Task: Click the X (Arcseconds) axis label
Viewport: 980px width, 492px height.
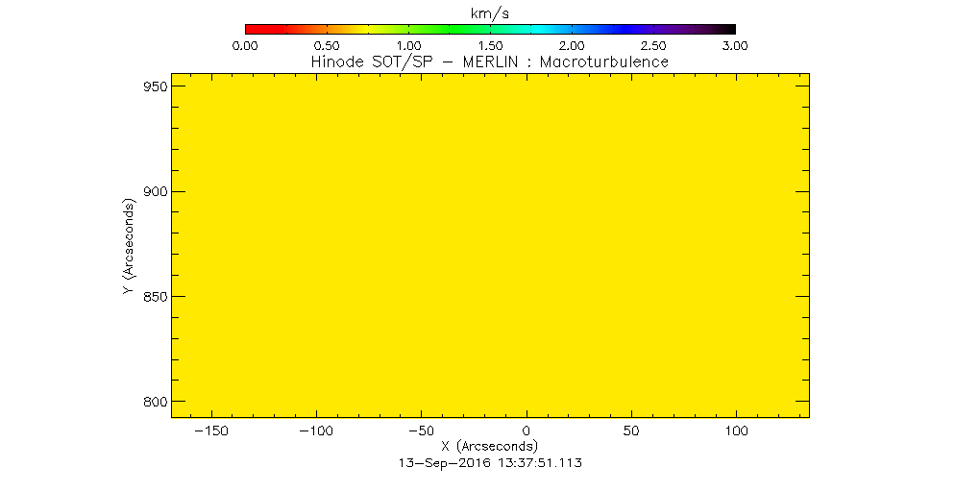Action: coord(490,447)
